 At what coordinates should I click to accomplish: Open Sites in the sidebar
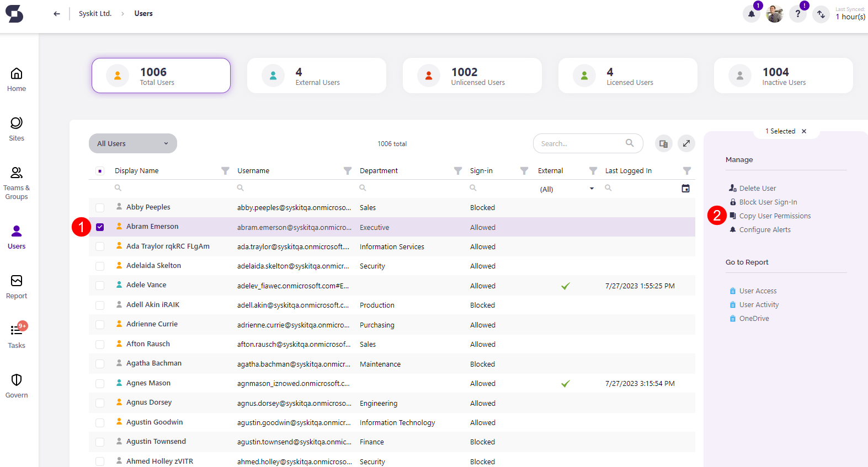pyautogui.click(x=17, y=129)
